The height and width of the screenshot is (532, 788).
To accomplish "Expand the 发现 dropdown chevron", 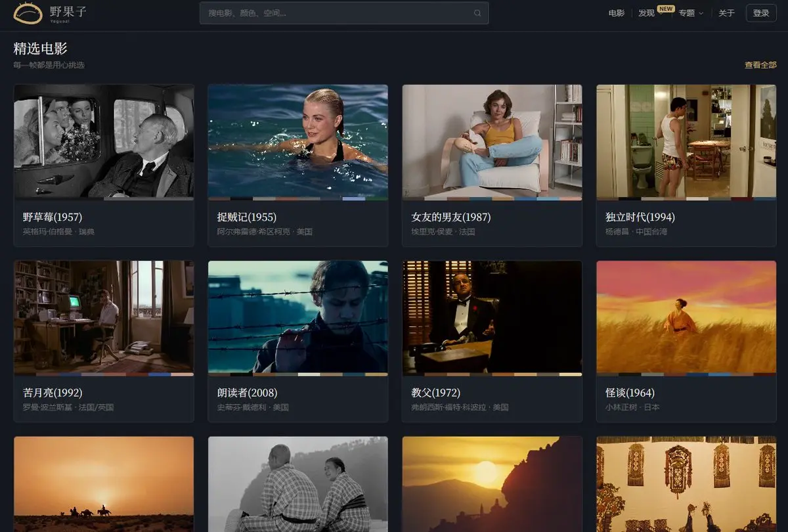I will pyautogui.click(x=660, y=14).
